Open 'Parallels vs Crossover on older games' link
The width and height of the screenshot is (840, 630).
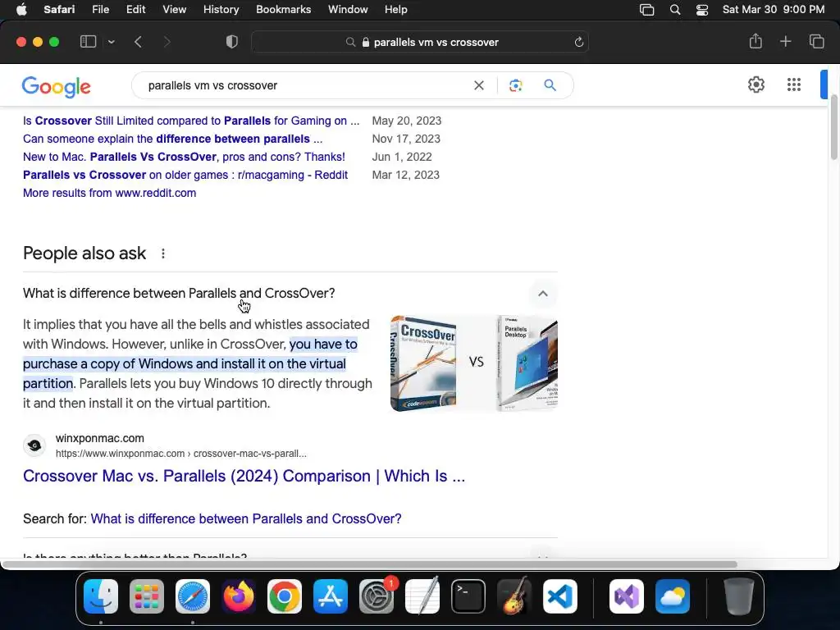(185, 175)
